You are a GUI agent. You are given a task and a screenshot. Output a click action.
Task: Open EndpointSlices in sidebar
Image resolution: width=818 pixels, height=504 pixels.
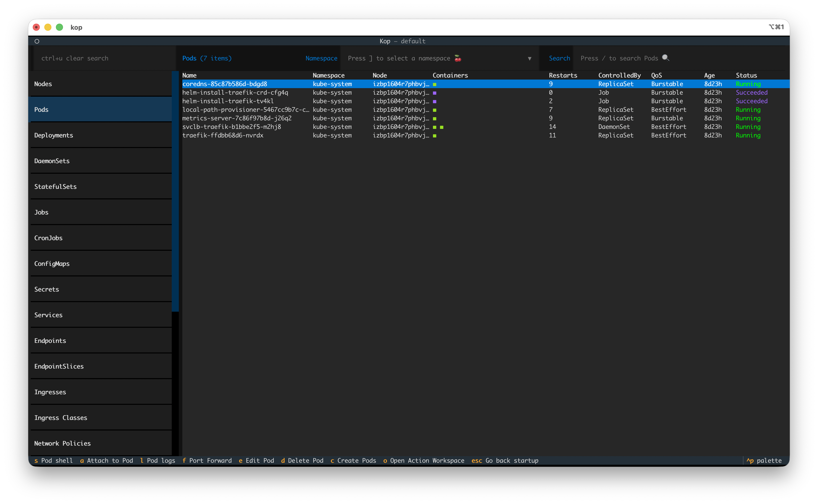coord(101,366)
